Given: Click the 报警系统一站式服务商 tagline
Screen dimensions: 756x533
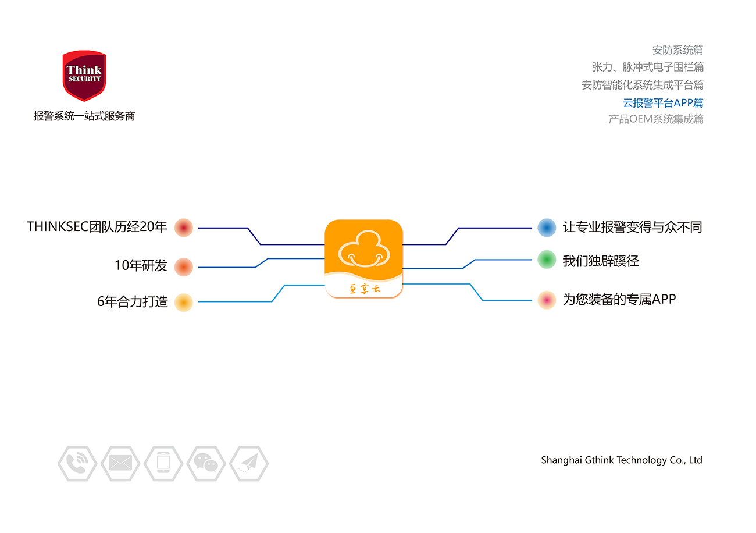Looking at the screenshot, I should click(84, 116).
